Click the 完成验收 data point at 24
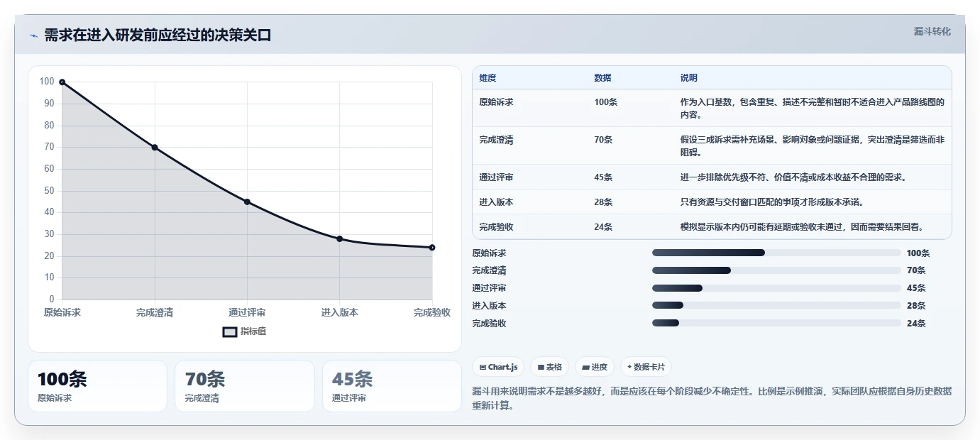Image resolution: width=980 pixels, height=440 pixels. click(x=432, y=248)
